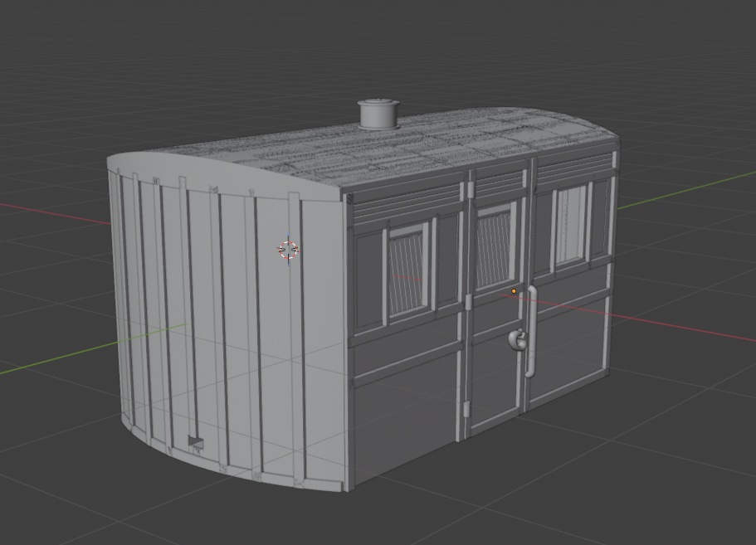Click the lower door panel below the knob
Viewport: 756px width, 545px height.
495,381
